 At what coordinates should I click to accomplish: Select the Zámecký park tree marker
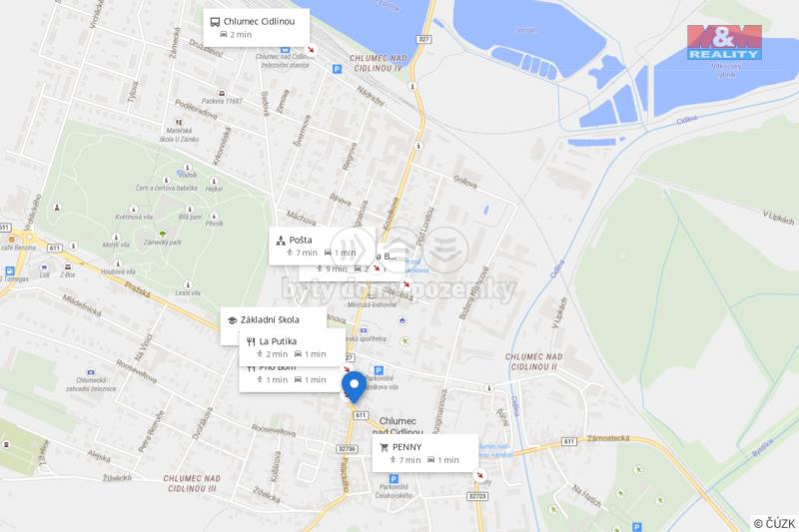coord(163,234)
